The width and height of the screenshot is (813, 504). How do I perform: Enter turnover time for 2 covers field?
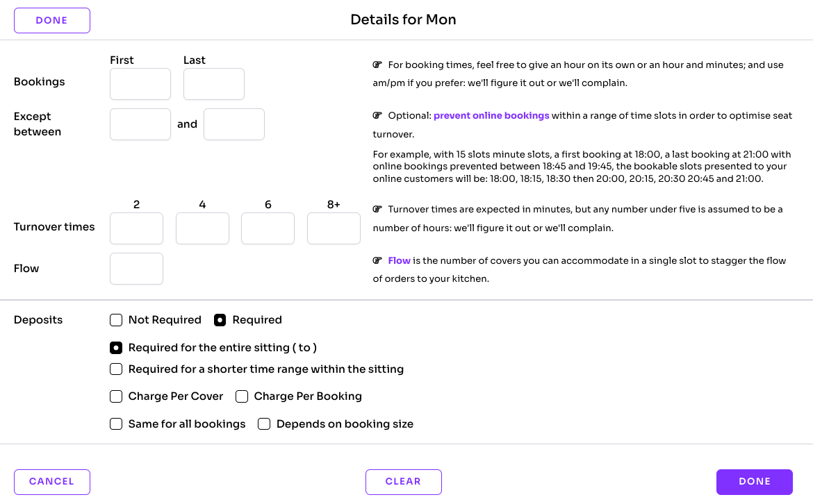(136, 228)
